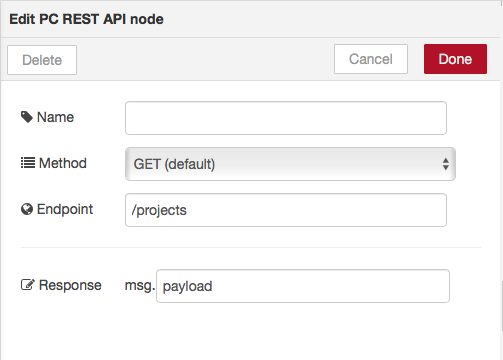Click the Cancel button
This screenshot has height=360, width=503.
pos(371,59)
